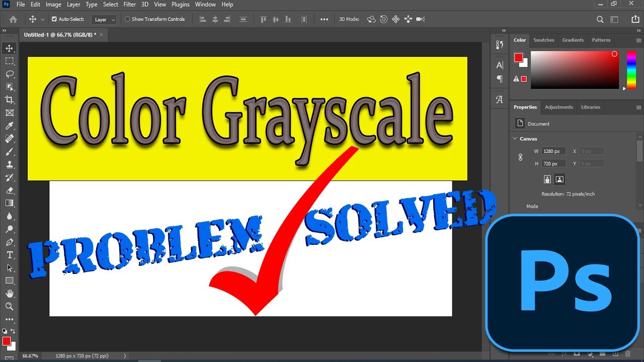
Task: Select the Pen tool
Action: pyautogui.click(x=10, y=242)
